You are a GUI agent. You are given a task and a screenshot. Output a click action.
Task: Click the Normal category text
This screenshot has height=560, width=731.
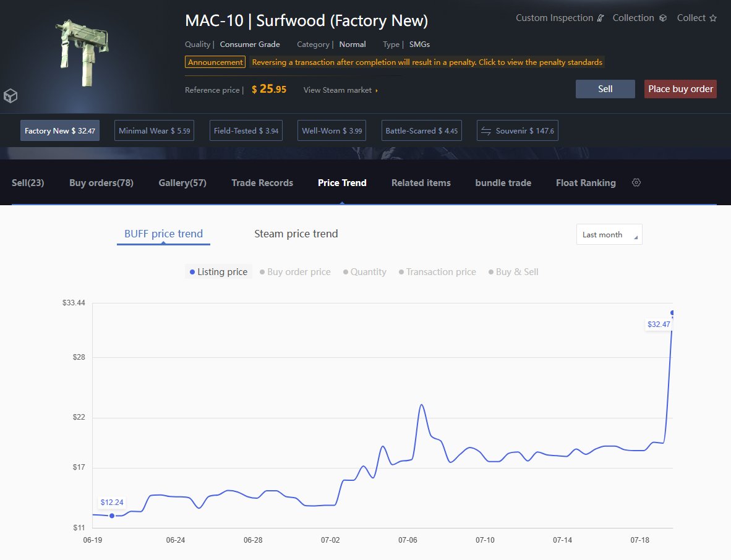(x=353, y=45)
